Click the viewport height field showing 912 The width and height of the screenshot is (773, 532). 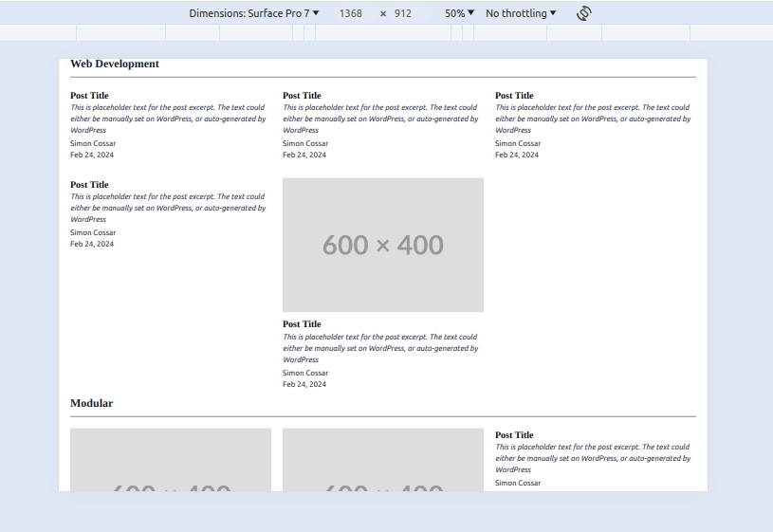[403, 13]
